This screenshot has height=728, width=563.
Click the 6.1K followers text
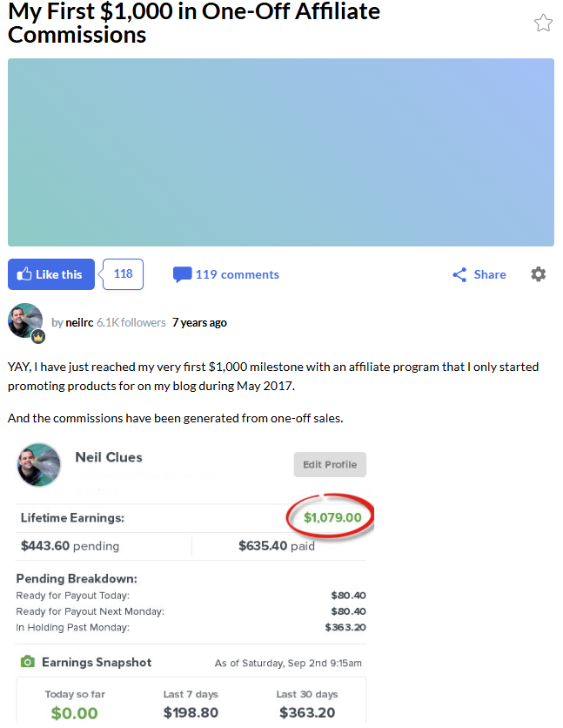(x=131, y=322)
